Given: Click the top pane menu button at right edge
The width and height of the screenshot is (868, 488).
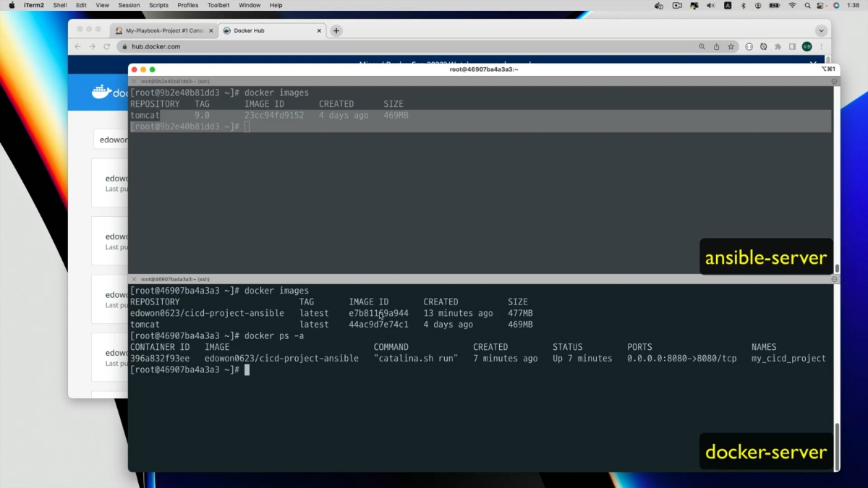Looking at the screenshot, I should coord(835,81).
